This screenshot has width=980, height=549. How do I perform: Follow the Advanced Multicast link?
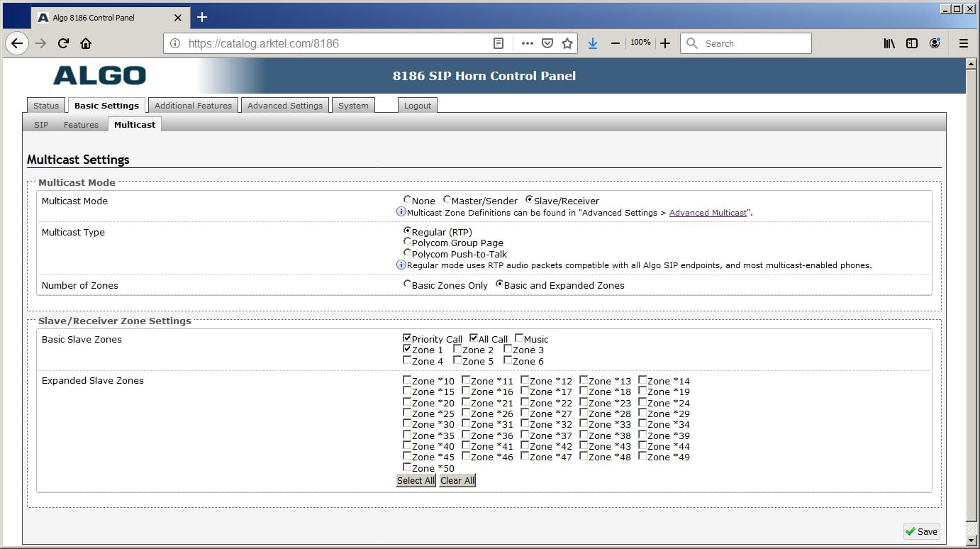point(708,213)
